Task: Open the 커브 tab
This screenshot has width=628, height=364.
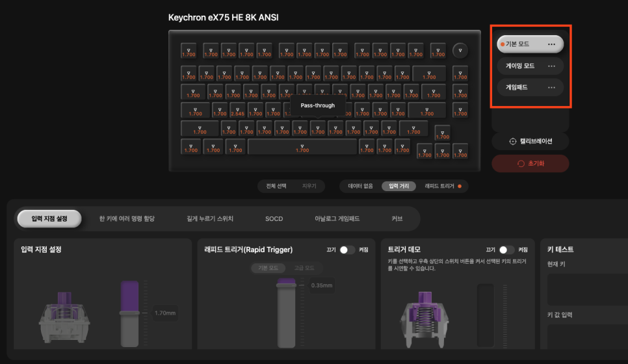Action: 397,218
